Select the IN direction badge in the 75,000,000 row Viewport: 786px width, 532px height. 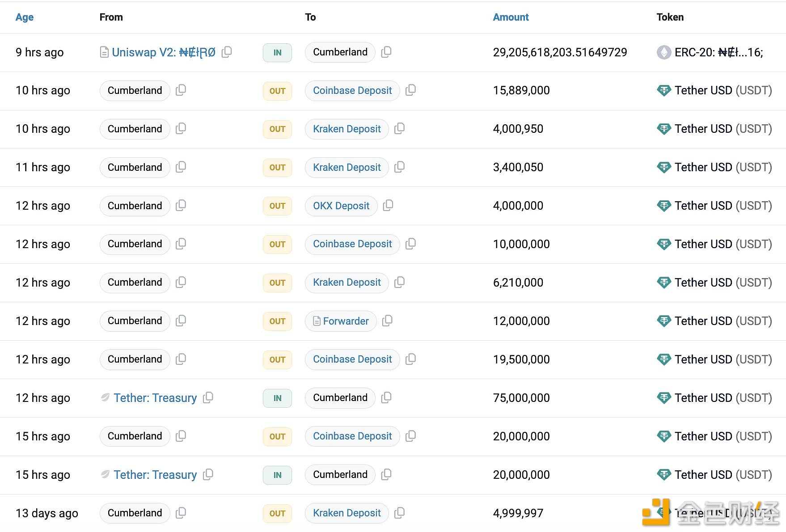[277, 398]
